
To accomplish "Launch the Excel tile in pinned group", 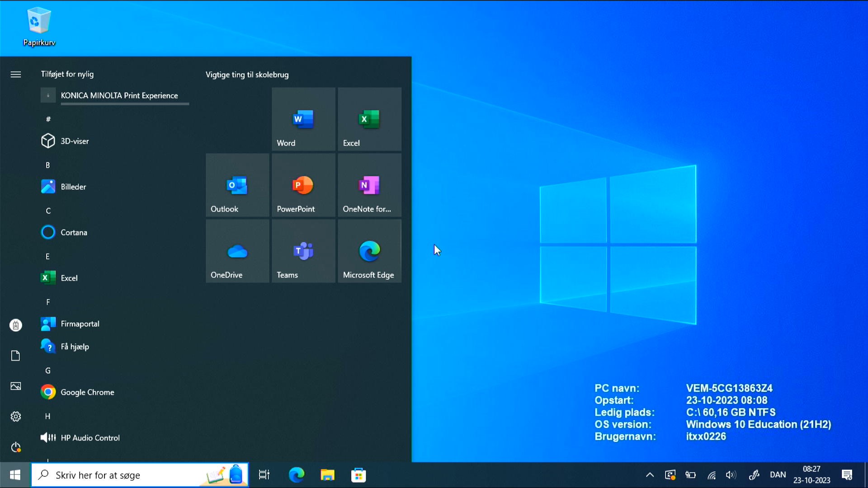I will (369, 119).
